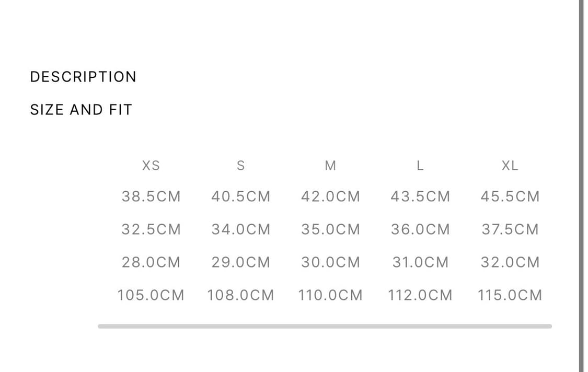Select the 105.0CM value in the last row
This screenshot has height=372, width=588.
(x=151, y=295)
